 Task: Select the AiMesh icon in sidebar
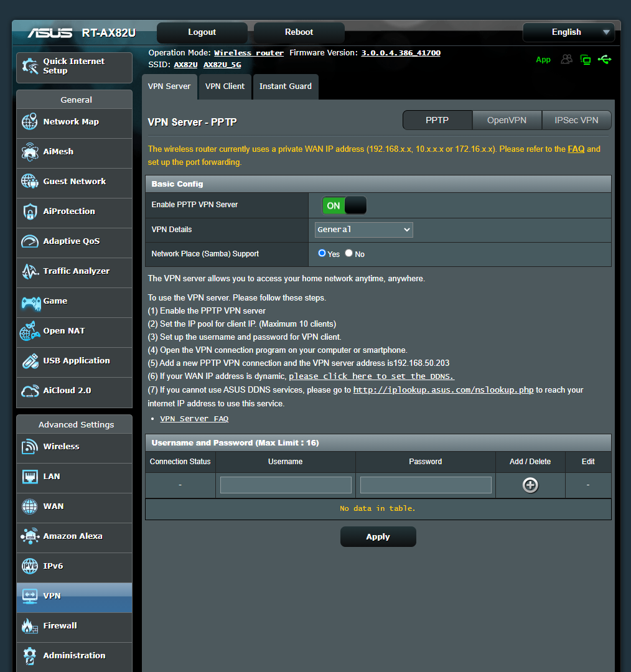(30, 152)
